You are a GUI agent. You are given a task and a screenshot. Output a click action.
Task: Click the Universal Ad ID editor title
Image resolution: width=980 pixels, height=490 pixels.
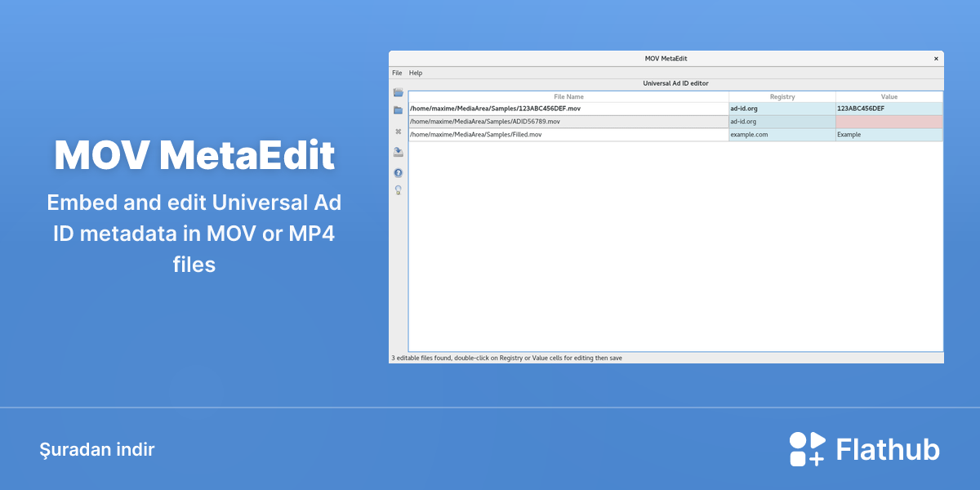(675, 83)
